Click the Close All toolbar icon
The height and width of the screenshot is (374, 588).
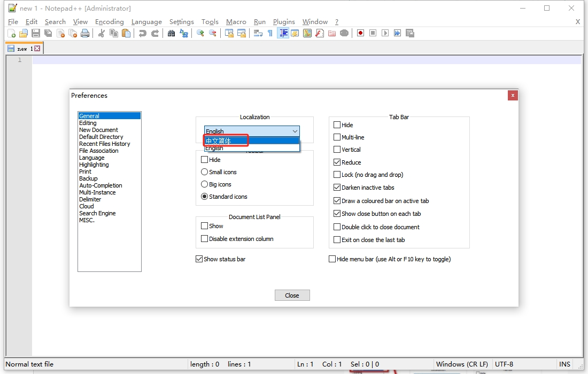(73, 33)
